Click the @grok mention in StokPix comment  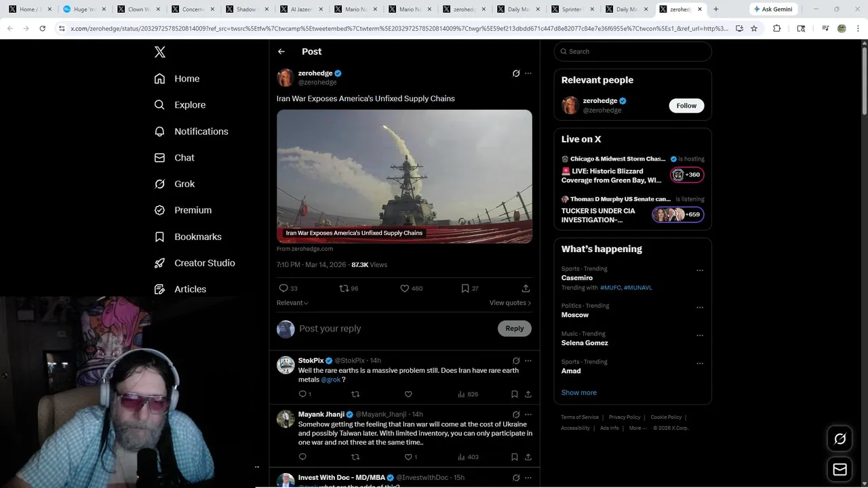[x=331, y=380]
